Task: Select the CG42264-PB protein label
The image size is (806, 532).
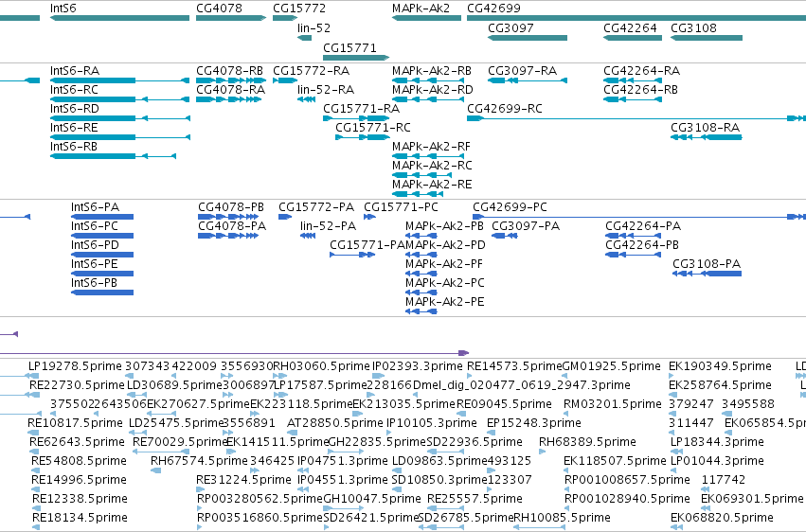Action: (642, 245)
